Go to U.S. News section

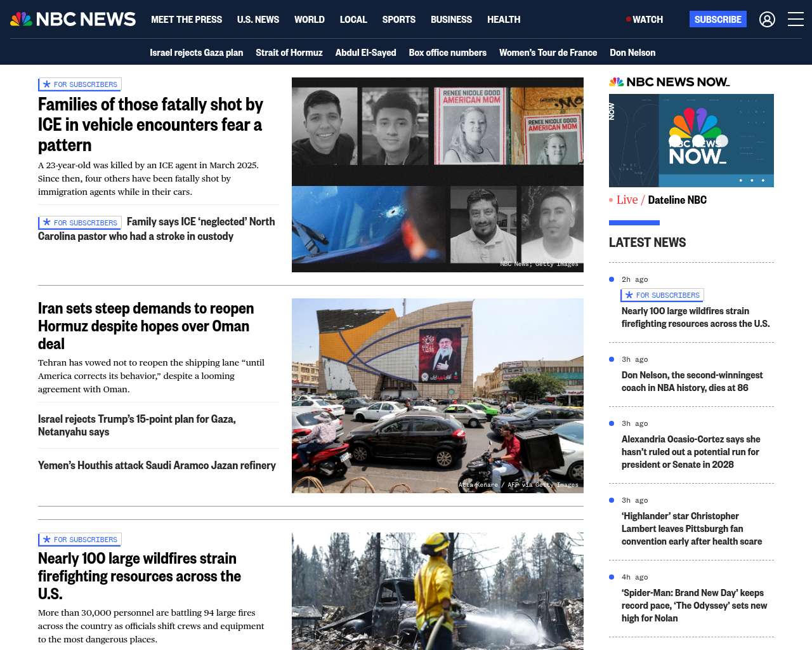pos(258,20)
